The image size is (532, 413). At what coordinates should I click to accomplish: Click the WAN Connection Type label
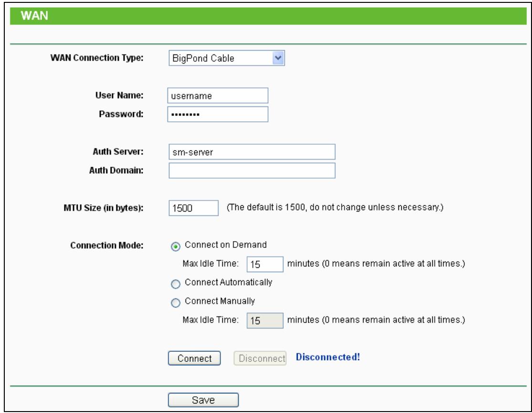(97, 58)
